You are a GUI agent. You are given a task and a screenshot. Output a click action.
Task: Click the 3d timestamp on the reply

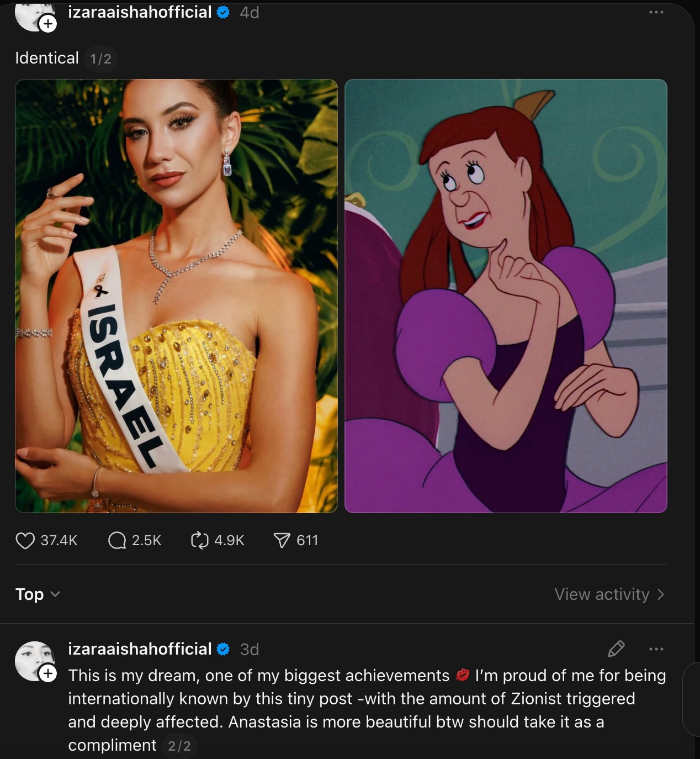tap(250, 649)
